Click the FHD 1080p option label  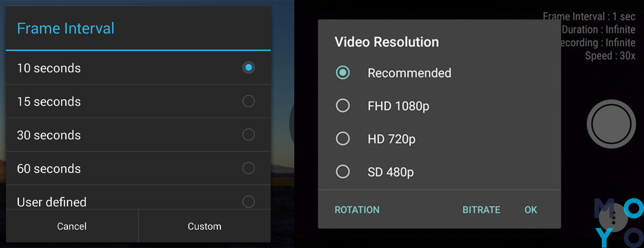point(398,106)
